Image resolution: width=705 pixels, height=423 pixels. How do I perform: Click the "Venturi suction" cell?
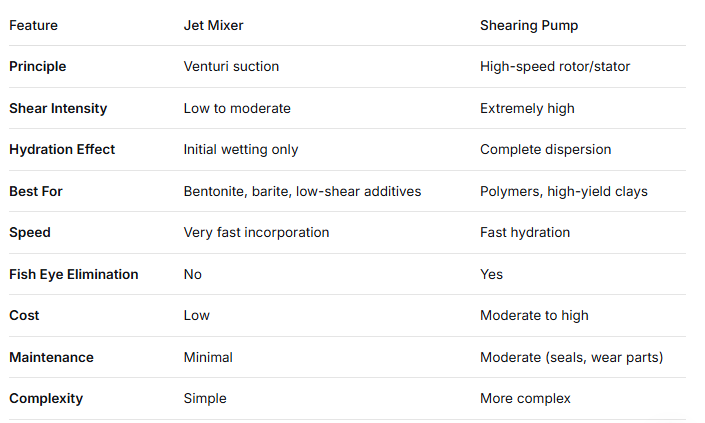click(231, 66)
